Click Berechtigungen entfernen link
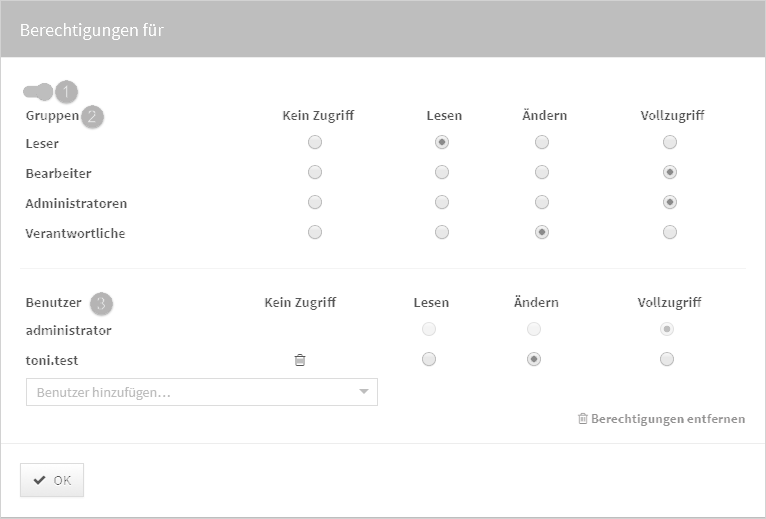Screen dimensions: 766x519 (x=667, y=419)
